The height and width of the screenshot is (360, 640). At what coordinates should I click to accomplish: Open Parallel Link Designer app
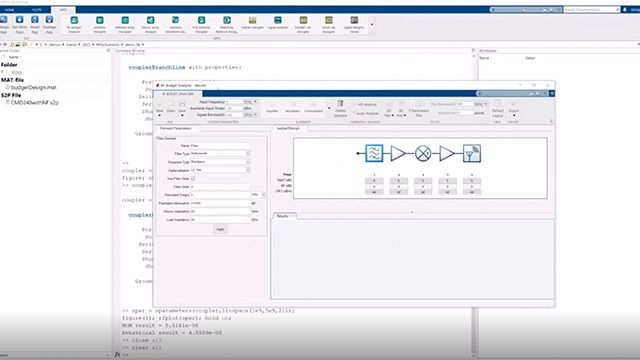[303, 24]
